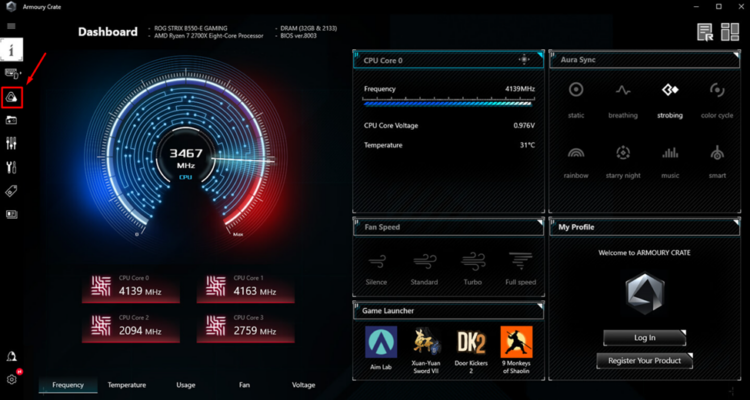Screen dimensions: 750x400
Task: Switch to the Frequency tab
Action: (68, 385)
